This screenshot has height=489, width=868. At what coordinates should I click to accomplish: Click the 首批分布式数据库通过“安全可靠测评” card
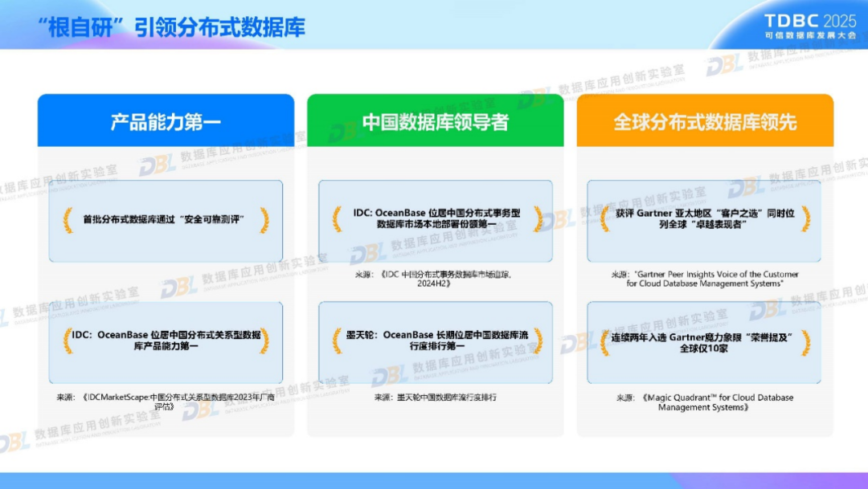(166, 221)
